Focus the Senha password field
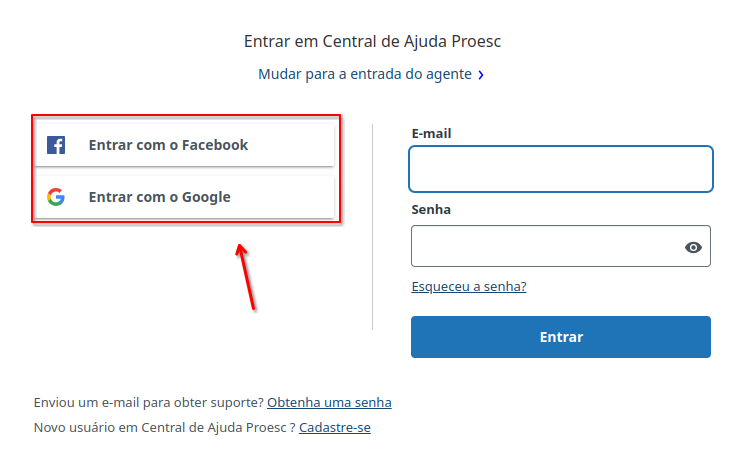The height and width of the screenshot is (468, 731). pyautogui.click(x=561, y=246)
